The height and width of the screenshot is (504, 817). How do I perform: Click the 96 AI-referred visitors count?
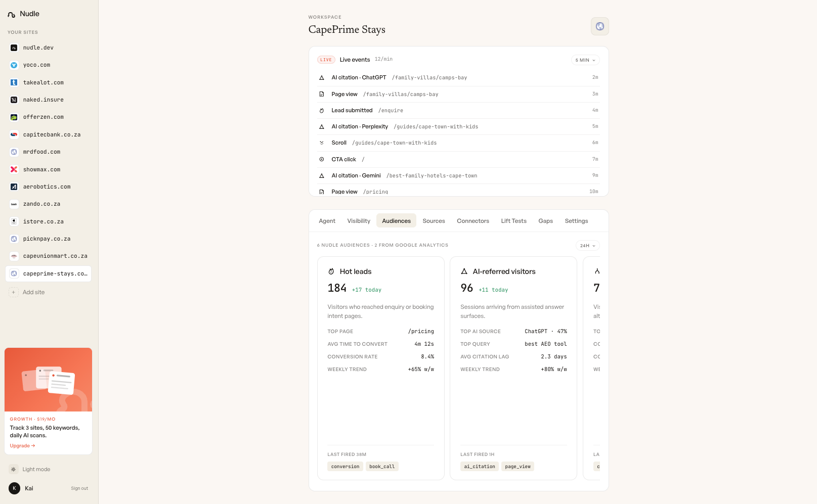467,288
